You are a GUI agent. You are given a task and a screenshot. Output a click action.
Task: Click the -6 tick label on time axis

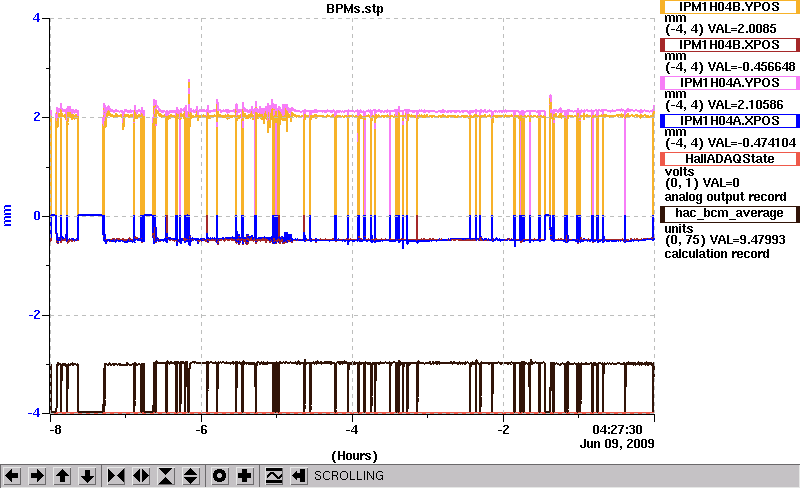201,430
